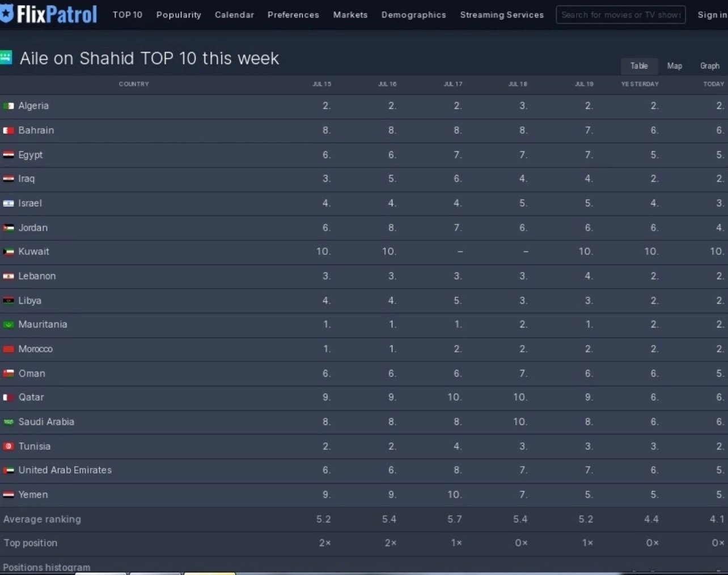
Task: Click the Sign in link
Action: [712, 15]
